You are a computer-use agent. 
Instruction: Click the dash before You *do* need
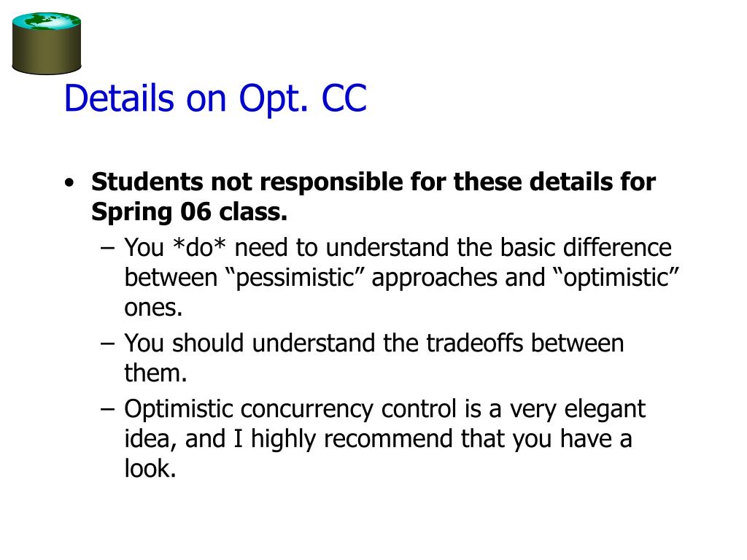[x=108, y=248]
